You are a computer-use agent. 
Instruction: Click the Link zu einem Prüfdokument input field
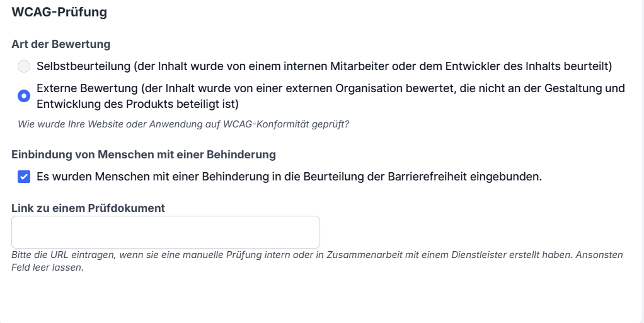point(165,232)
